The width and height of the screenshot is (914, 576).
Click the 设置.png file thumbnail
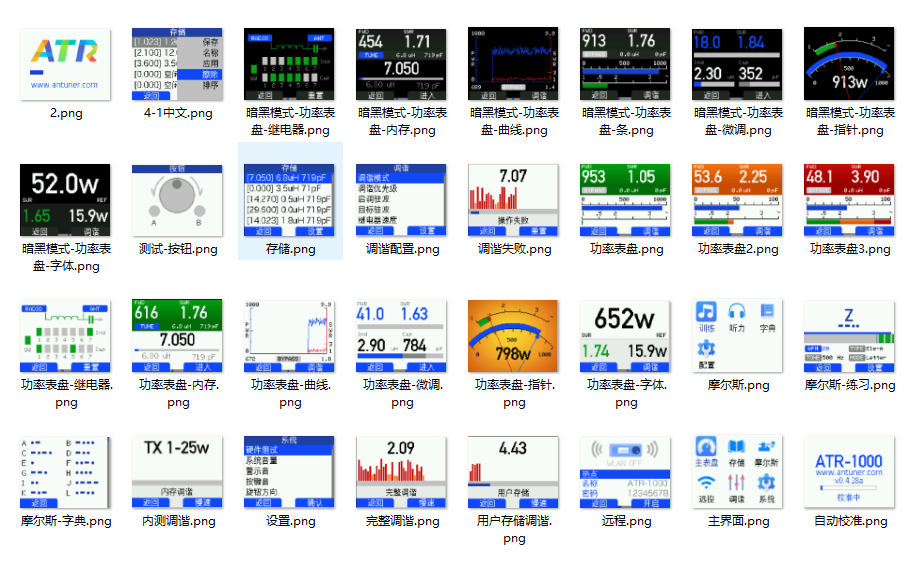(290, 472)
